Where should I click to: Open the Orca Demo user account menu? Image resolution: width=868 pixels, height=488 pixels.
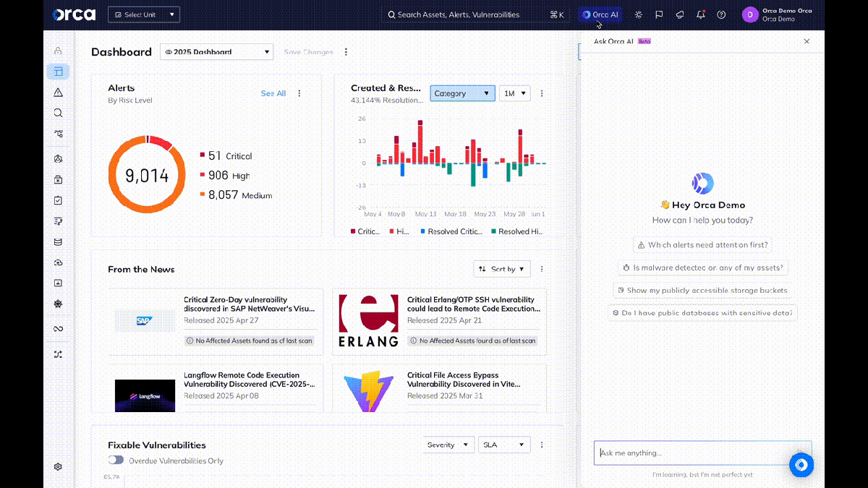(x=778, y=14)
